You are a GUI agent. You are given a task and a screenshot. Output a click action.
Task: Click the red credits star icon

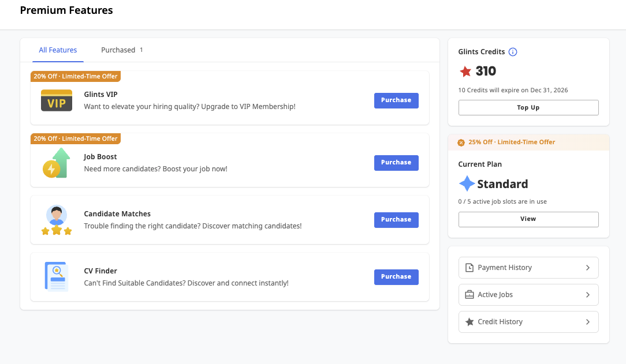[465, 72]
